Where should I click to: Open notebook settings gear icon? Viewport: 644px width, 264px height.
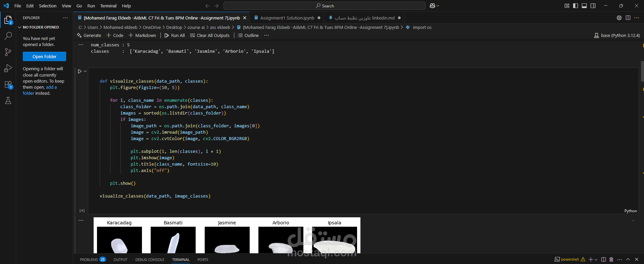[619, 18]
